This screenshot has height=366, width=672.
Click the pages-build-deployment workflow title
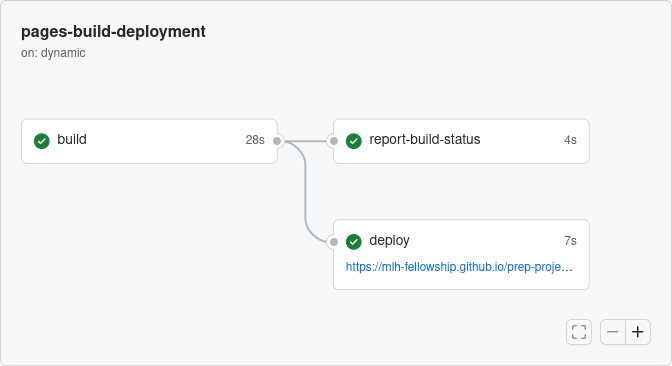pos(113,32)
